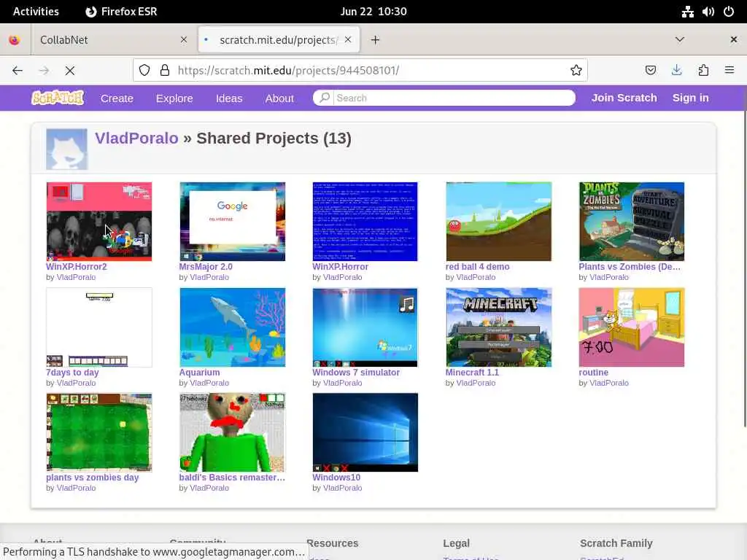Click the MrsMajor 2.0 title link

(206, 267)
